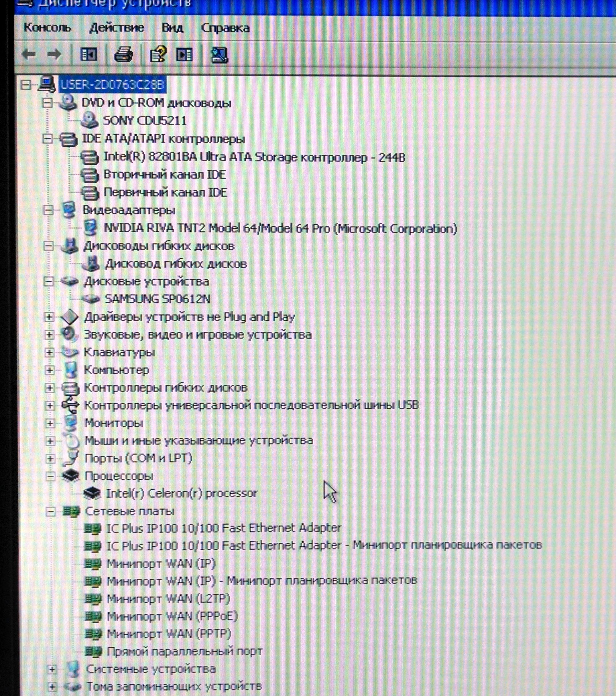
Task: Collapse the Сетевые платы category
Action: tap(50, 511)
